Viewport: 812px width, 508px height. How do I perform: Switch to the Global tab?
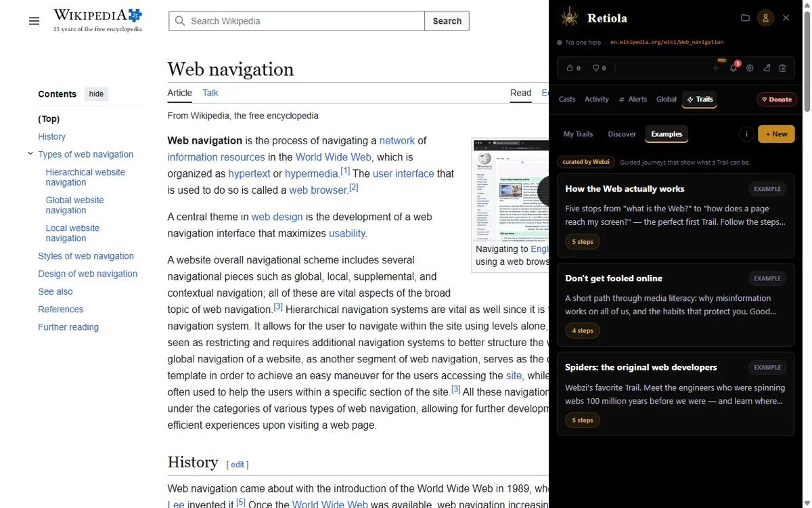tap(667, 99)
